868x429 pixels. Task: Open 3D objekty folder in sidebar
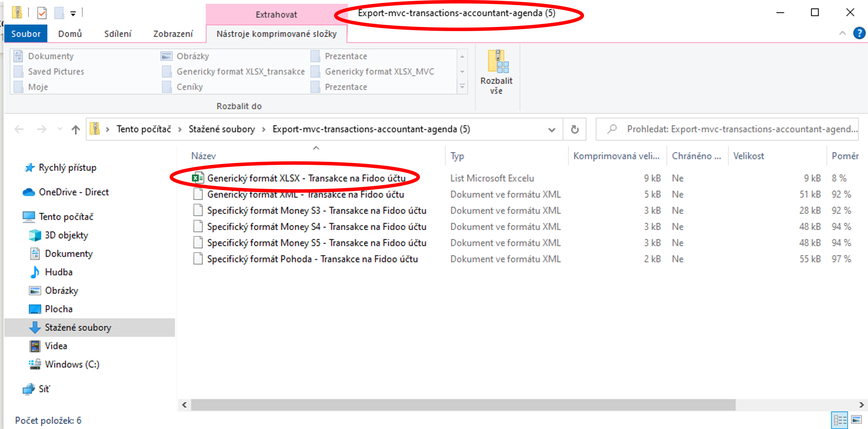point(58,235)
